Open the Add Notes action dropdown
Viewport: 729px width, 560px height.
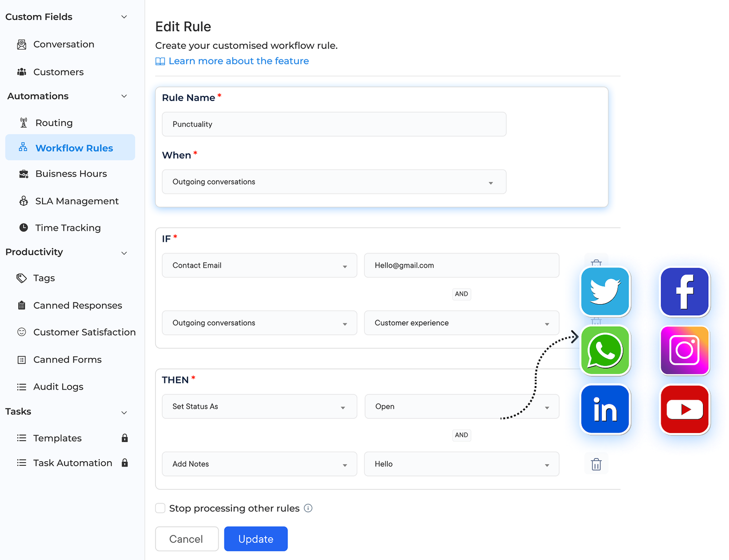pyautogui.click(x=260, y=464)
